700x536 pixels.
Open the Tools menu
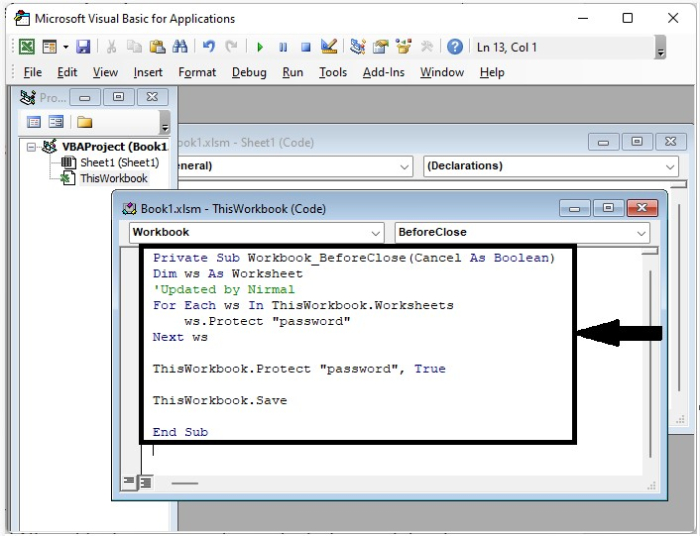[333, 72]
